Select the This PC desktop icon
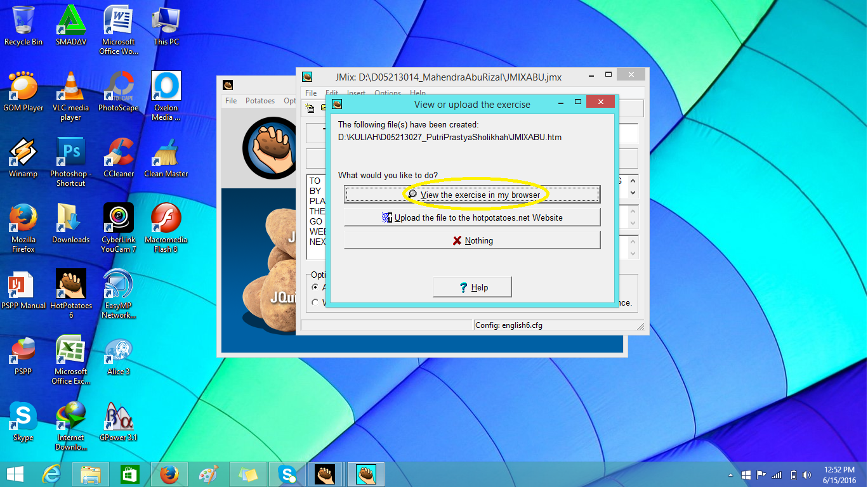Screen dimensions: 868x487 [x=166, y=27]
